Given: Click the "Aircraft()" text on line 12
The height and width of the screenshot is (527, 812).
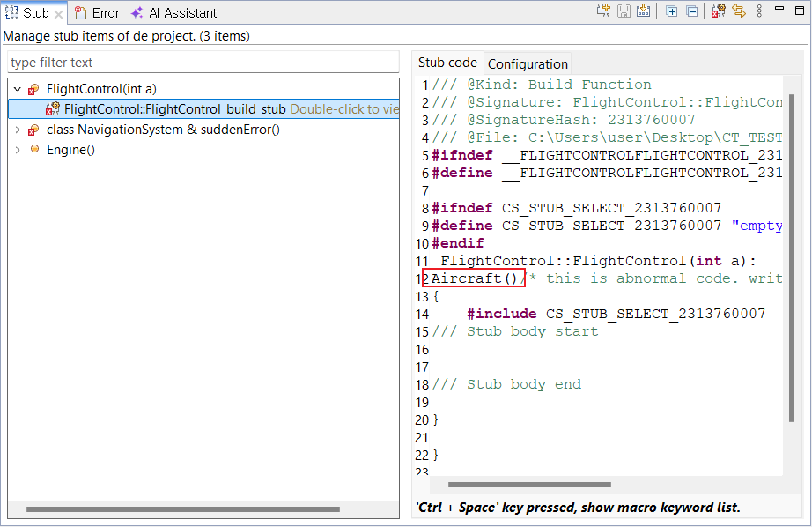Looking at the screenshot, I should [475, 278].
